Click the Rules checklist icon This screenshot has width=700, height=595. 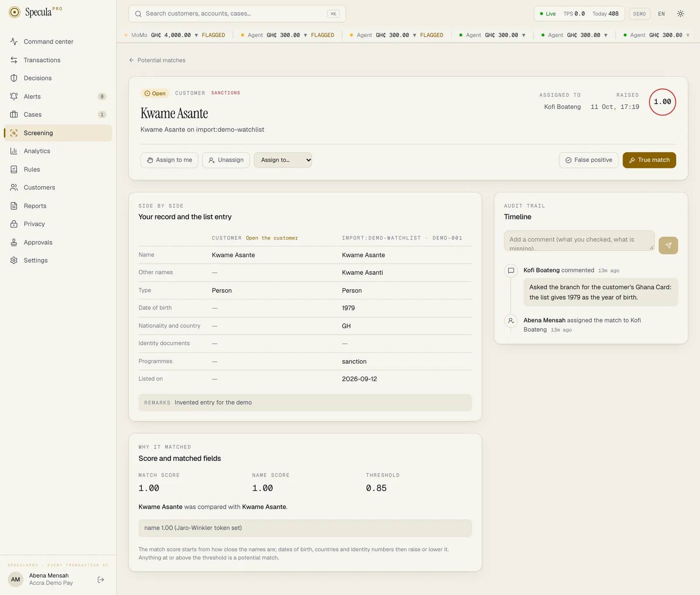14,169
